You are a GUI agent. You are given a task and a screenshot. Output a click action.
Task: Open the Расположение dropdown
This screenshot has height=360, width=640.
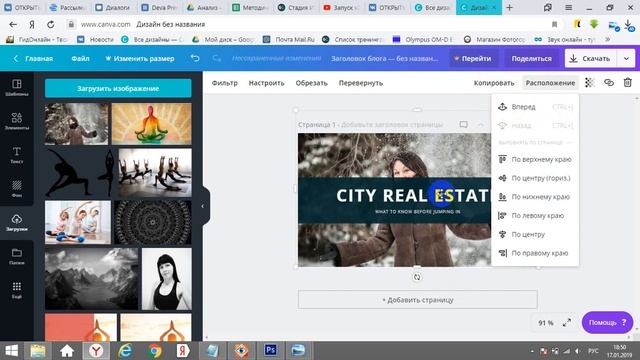point(550,83)
